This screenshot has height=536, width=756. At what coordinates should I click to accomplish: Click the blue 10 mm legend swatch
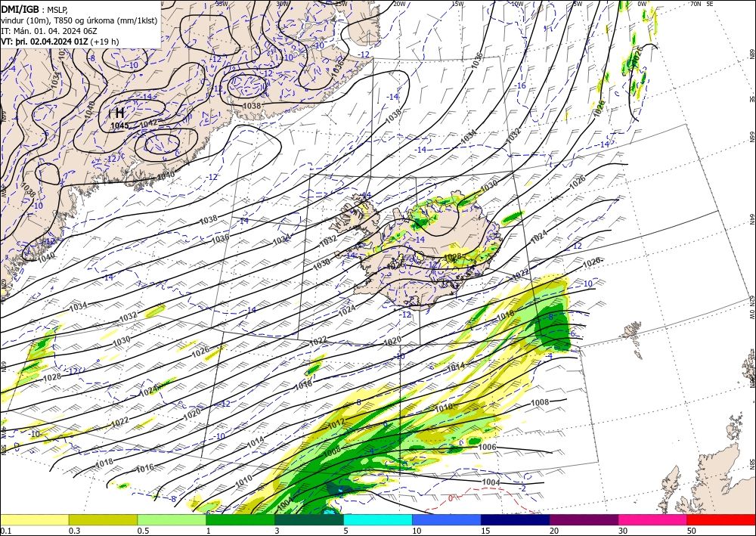coord(447,519)
